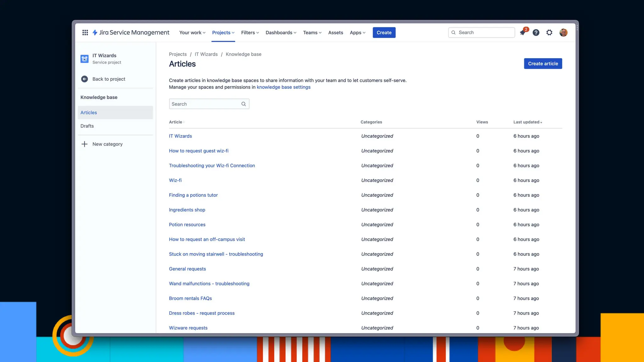
Task: Click the plus icon beside New category
Action: coord(84,144)
